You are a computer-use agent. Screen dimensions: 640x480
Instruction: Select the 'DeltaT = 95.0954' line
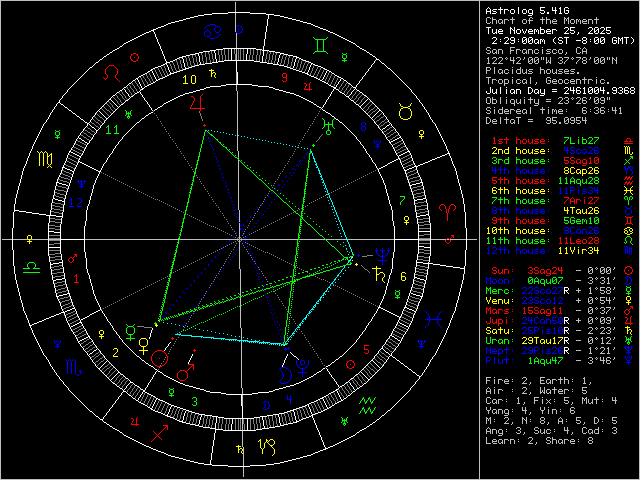536,121
